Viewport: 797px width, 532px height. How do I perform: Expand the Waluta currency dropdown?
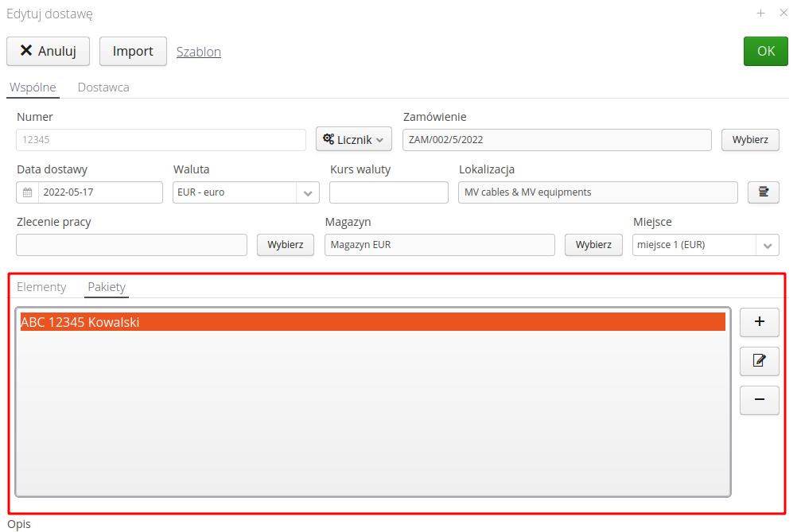pyautogui.click(x=307, y=192)
